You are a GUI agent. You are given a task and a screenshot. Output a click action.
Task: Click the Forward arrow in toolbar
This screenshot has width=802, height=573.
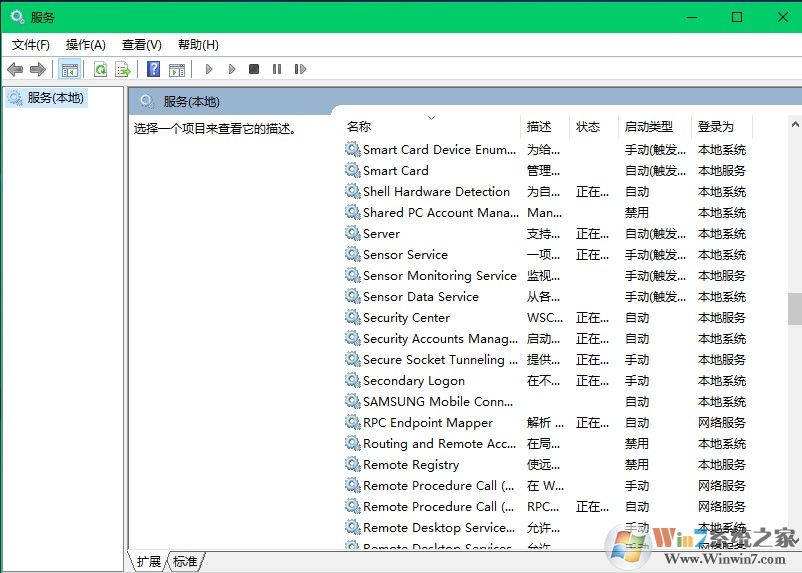38,69
